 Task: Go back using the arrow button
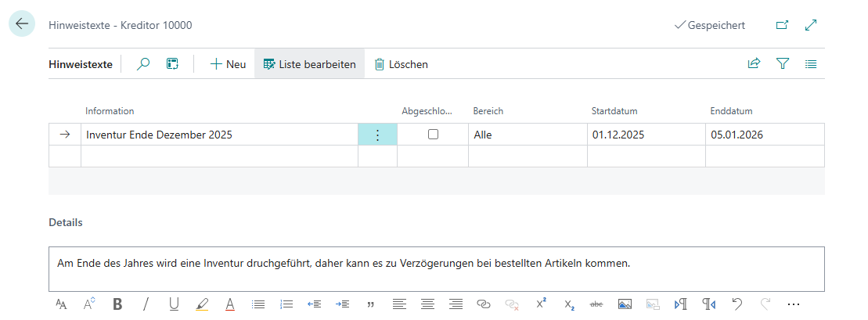(x=22, y=24)
